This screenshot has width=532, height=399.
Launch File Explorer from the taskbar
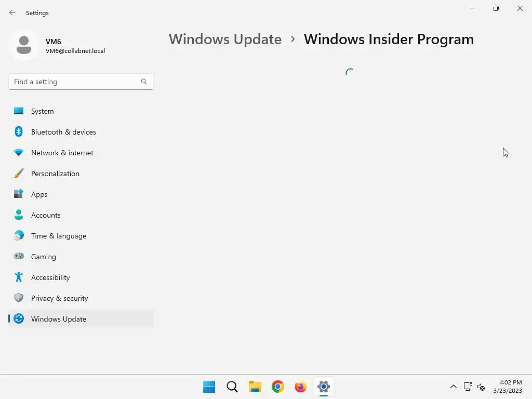point(255,387)
